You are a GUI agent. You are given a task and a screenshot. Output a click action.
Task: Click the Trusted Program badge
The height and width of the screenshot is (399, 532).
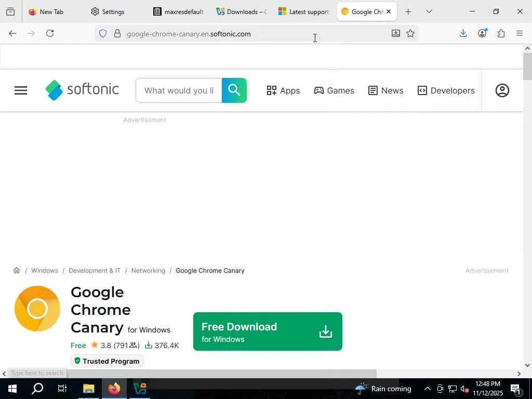tap(107, 361)
